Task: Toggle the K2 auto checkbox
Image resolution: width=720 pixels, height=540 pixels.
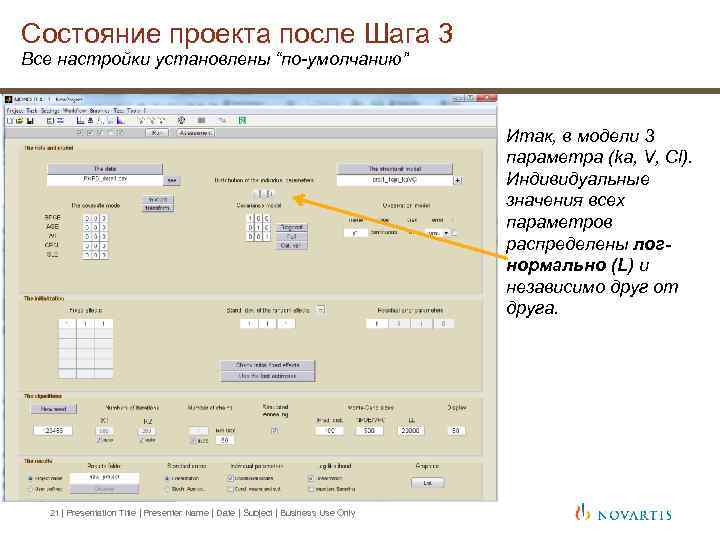Action: click(142, 440)
